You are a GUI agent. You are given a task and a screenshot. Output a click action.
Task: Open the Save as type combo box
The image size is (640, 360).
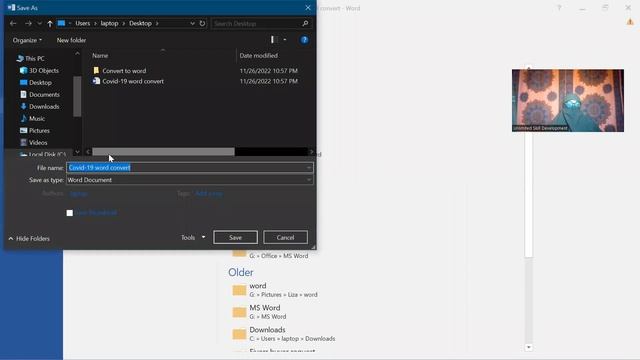(x=190, y=180)
